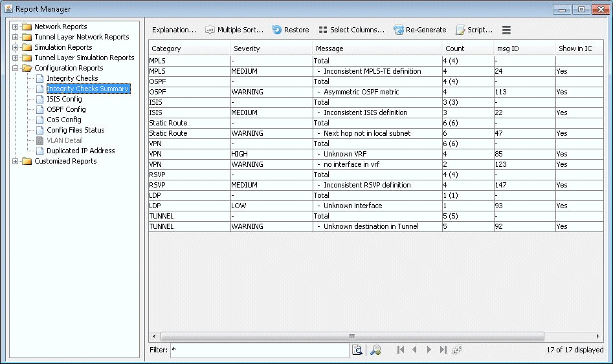
Task: Go to the last page of results
Action: [443, 350]
